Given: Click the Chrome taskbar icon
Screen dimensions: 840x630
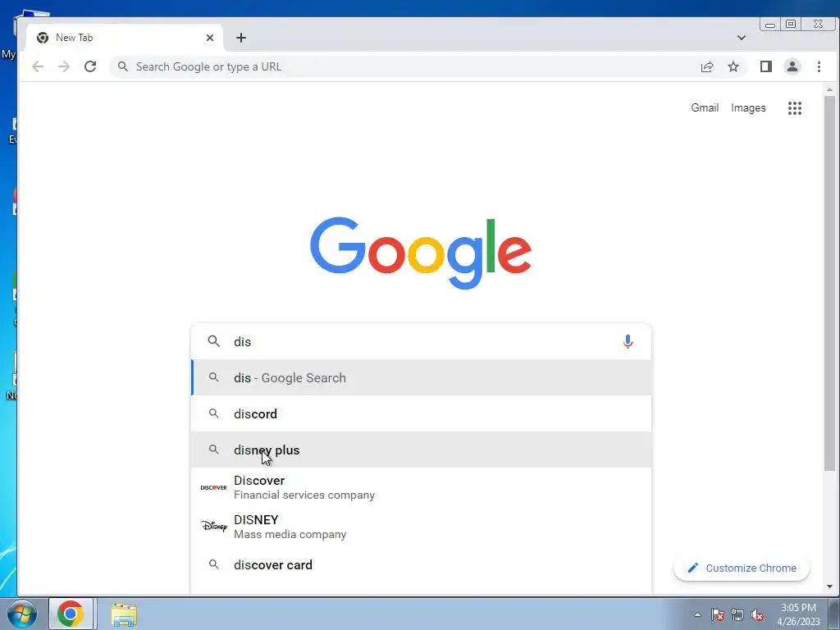Looking at the screenshot, I should (x=71, y=614).
